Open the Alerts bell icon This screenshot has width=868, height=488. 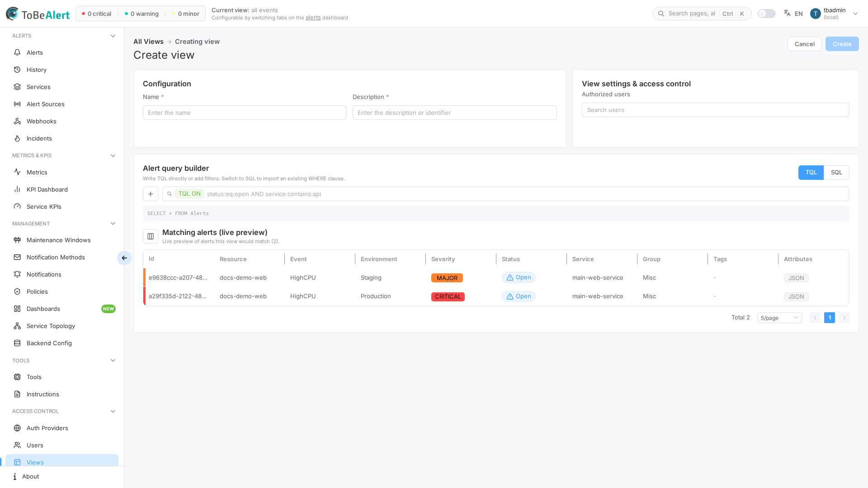click(17, 52)
